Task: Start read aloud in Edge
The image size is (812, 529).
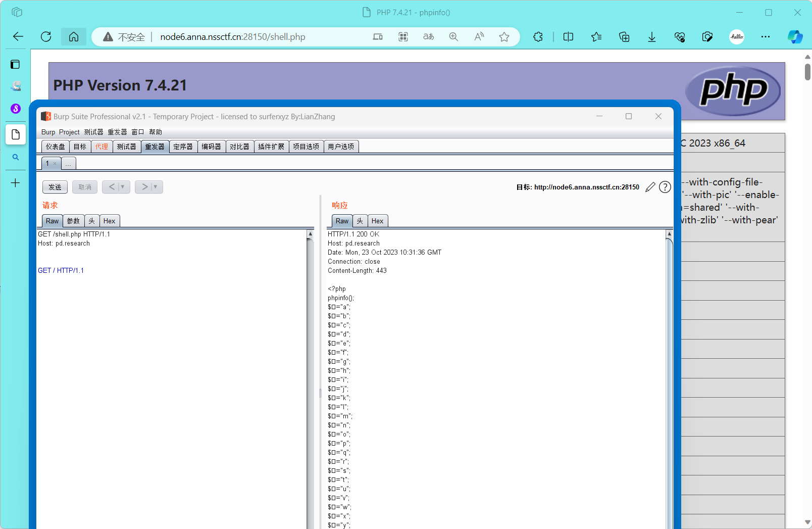Action: click(479, 36)
